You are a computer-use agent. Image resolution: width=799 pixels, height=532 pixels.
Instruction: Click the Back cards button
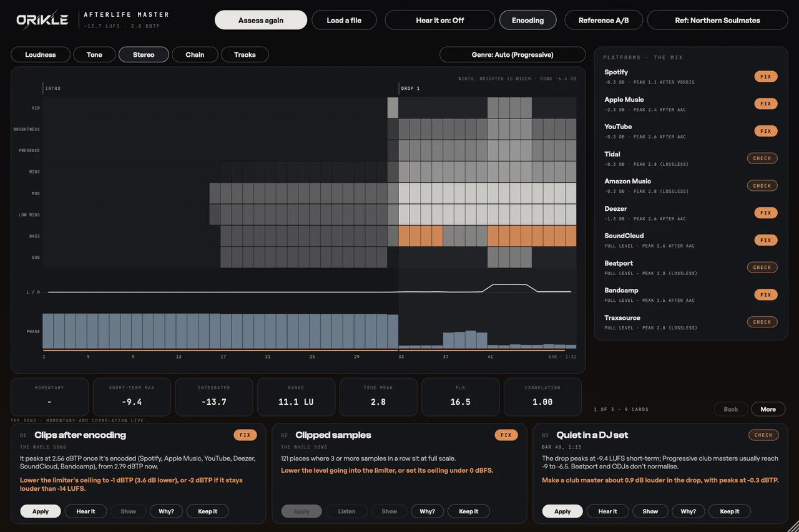[730, 409]
